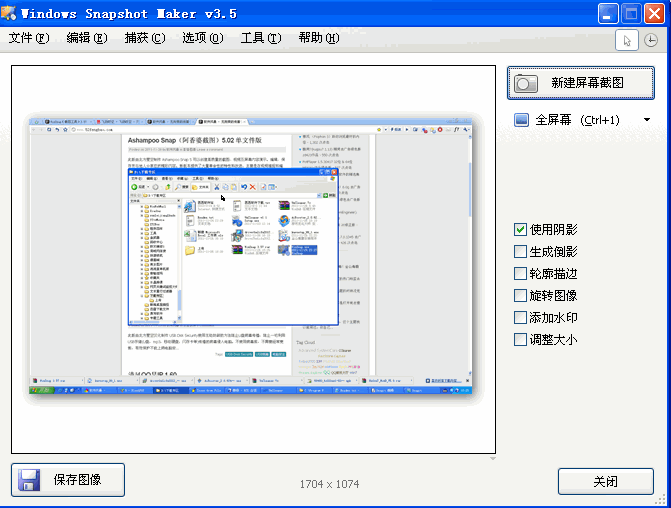
Task: Open the 帮助(H) menu
Action: click(x=319, y=38)
